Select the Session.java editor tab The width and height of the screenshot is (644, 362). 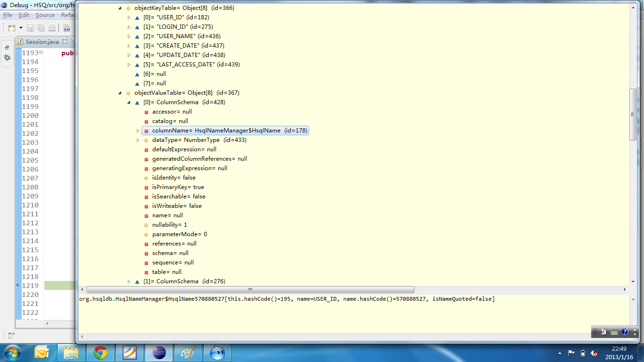click(x=42, y=42)
